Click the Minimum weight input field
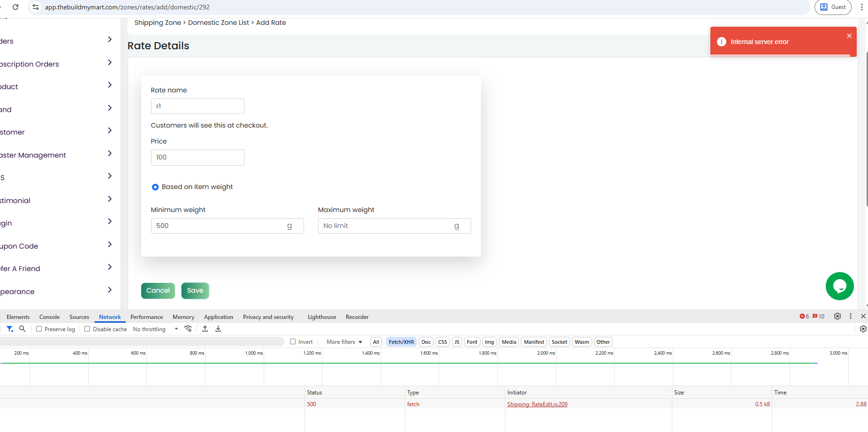 tap(227, 226)
